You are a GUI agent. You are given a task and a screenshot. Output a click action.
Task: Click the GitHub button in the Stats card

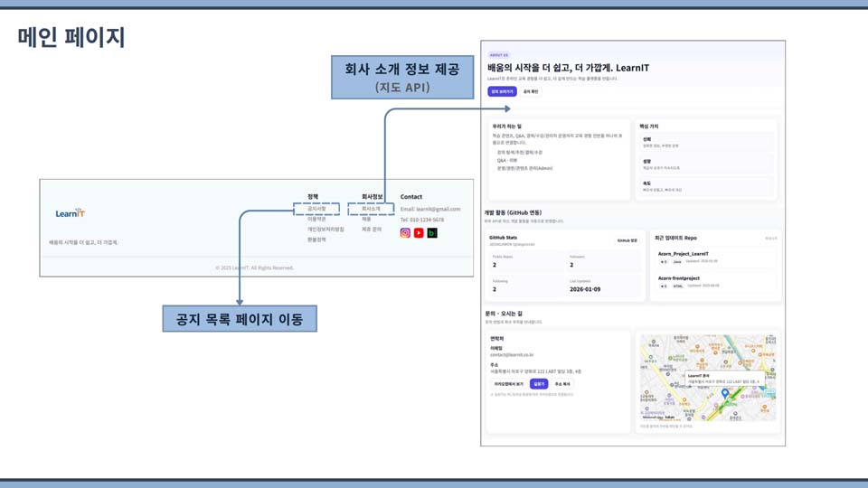click(627, 241)
